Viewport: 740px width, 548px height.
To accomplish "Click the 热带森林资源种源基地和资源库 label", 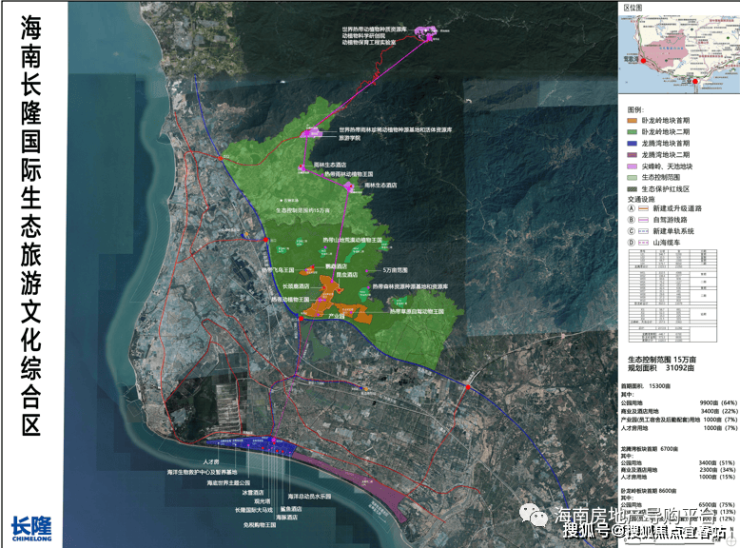I will coord(410,287).
